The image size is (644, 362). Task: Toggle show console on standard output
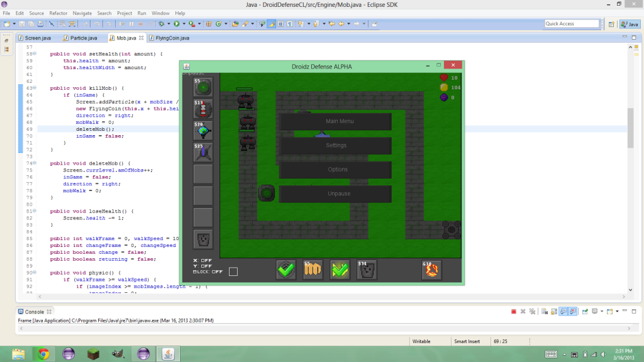coord(563,312)
